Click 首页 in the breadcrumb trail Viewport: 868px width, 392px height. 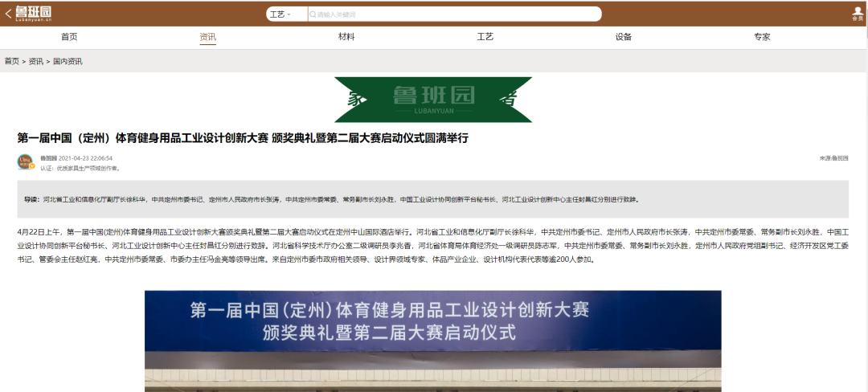[12, 61]
